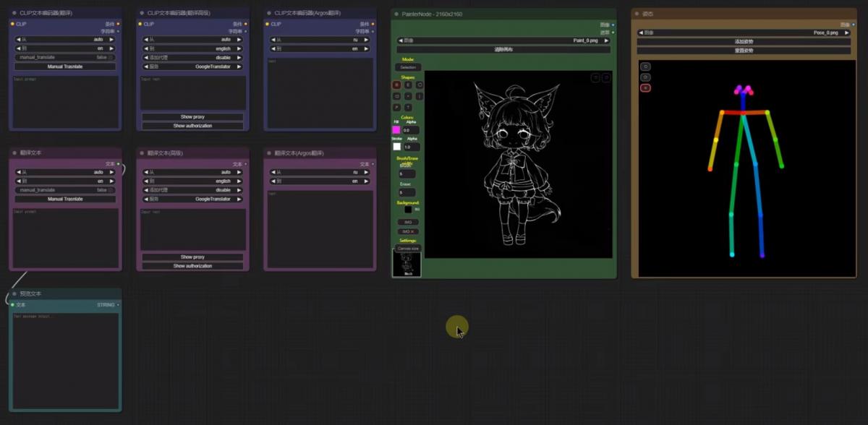The image size is (868, 425).
Task: Click Manual Translate in first CLIP node
Action: [65, 66]
